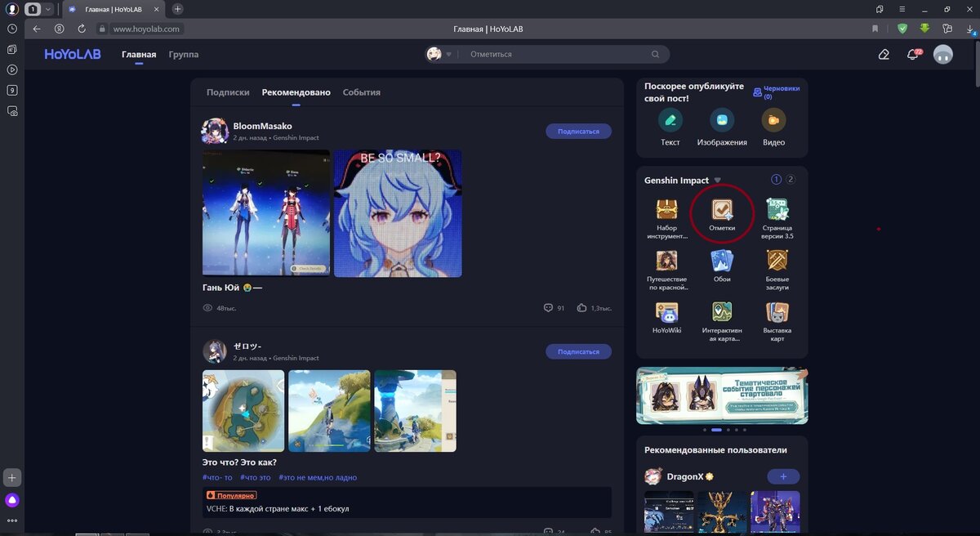Open the browser hamburger menu

coord(902,9)
